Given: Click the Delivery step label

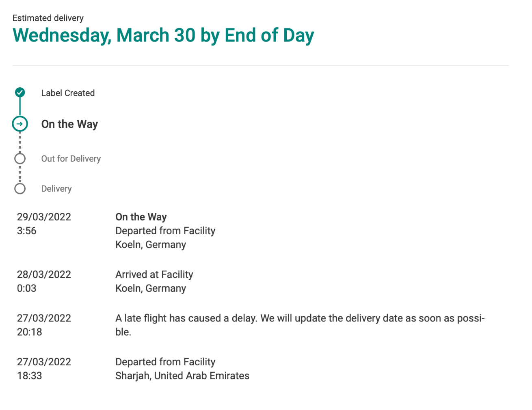Looking at the screenshot, I should coord(56,189).
